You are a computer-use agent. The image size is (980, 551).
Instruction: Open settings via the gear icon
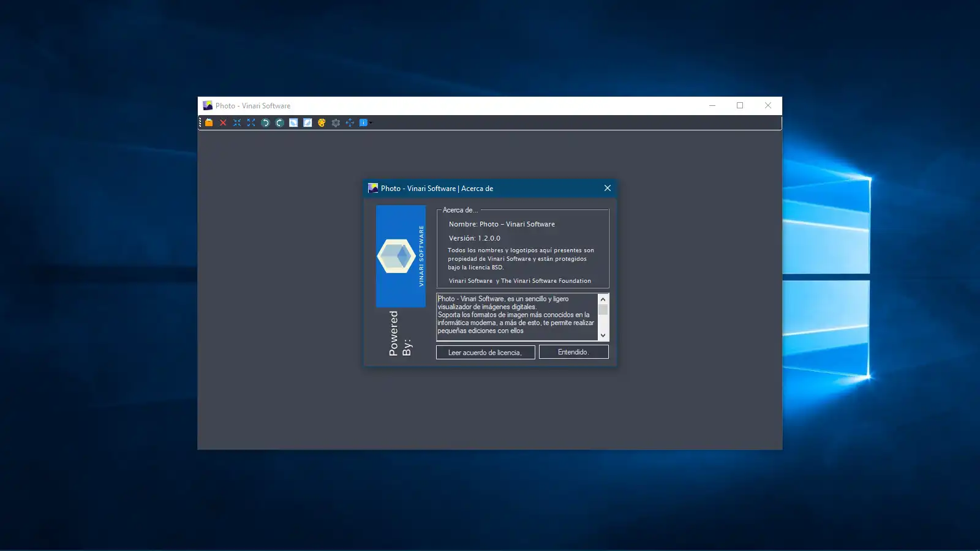336,122
